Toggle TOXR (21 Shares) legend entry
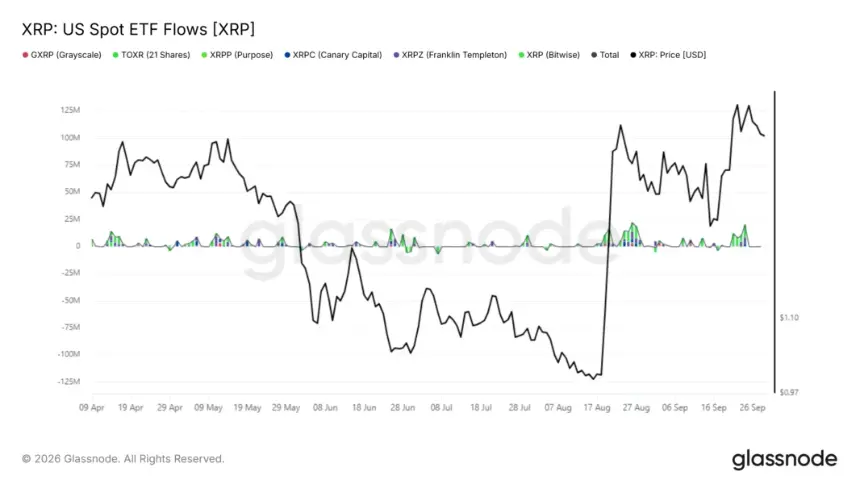 click(x=151, y=55)
